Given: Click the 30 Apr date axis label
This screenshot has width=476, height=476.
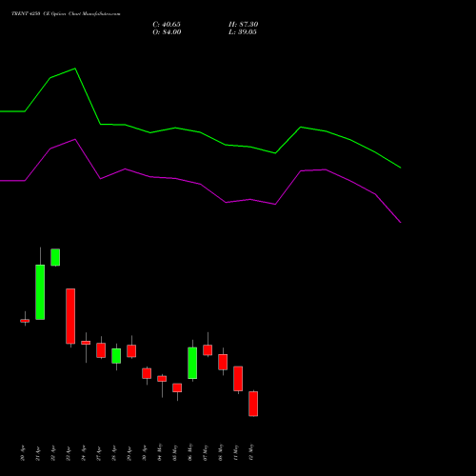Looking at the screenshot, I should 145,453.
